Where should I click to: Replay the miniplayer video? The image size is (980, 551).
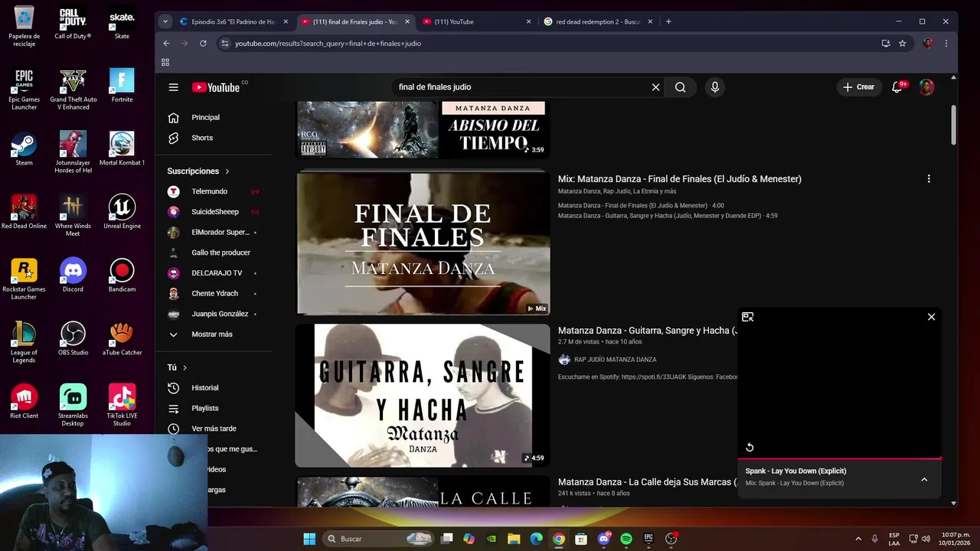750,448
